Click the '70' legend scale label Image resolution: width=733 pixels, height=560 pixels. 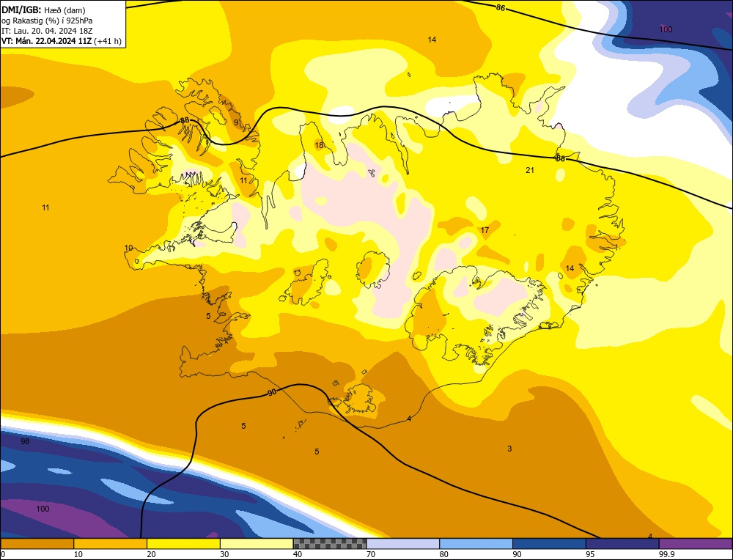371,554
